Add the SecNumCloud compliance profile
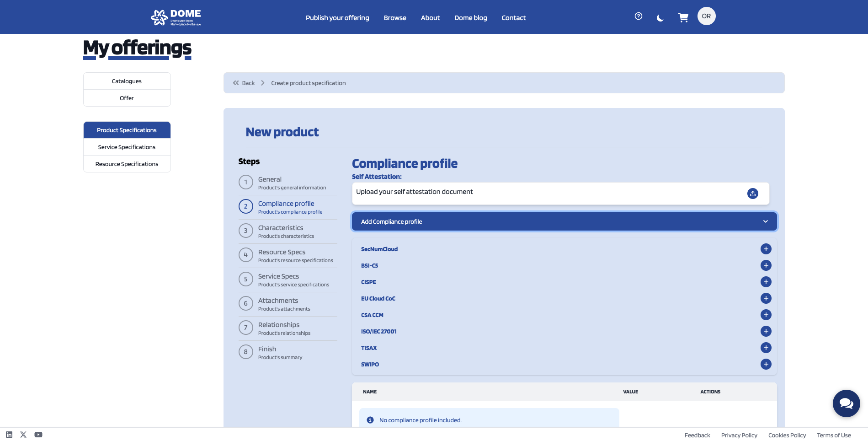The width and height of the screenshot is (868, 441). click(766, 249)
